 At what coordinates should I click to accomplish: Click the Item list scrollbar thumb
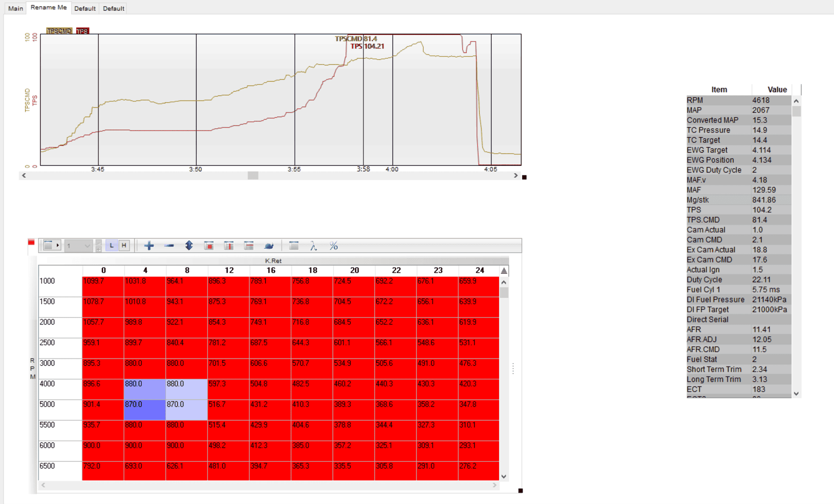pyautogui.click(x=796, y=111)
